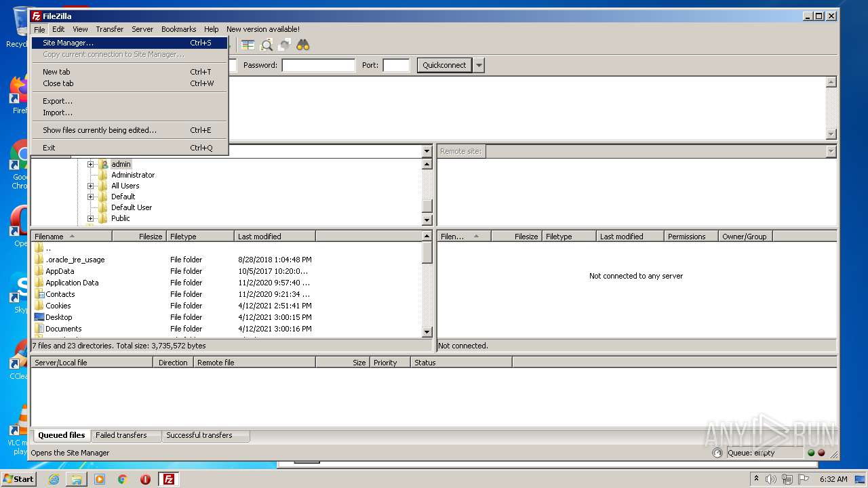Click the local tree scrollbar down arrow
Screen dimensions: 868x488
[x=427, y=220]
